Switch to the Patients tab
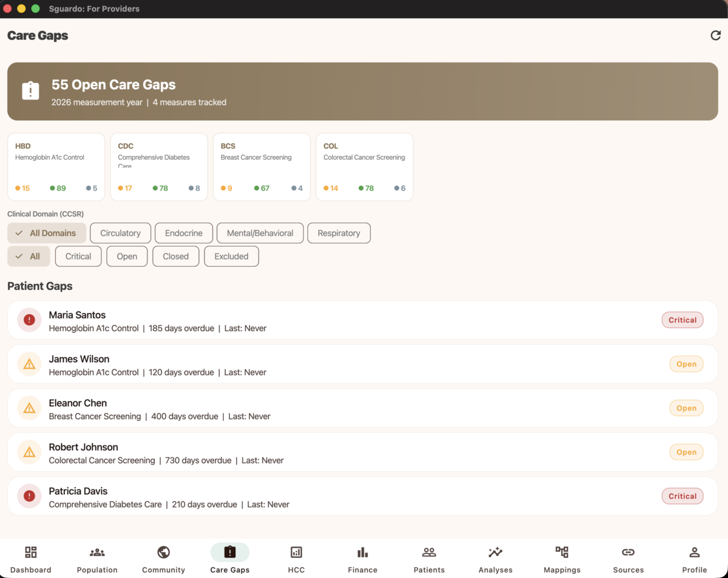 [x=429, y=553]
